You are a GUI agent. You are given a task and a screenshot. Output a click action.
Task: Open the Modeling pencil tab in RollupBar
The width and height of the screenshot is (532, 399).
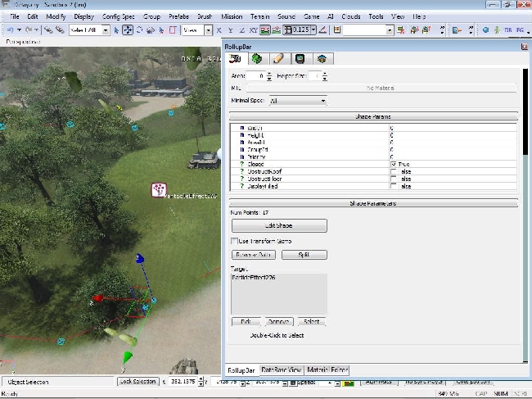(x=278, y=59)
